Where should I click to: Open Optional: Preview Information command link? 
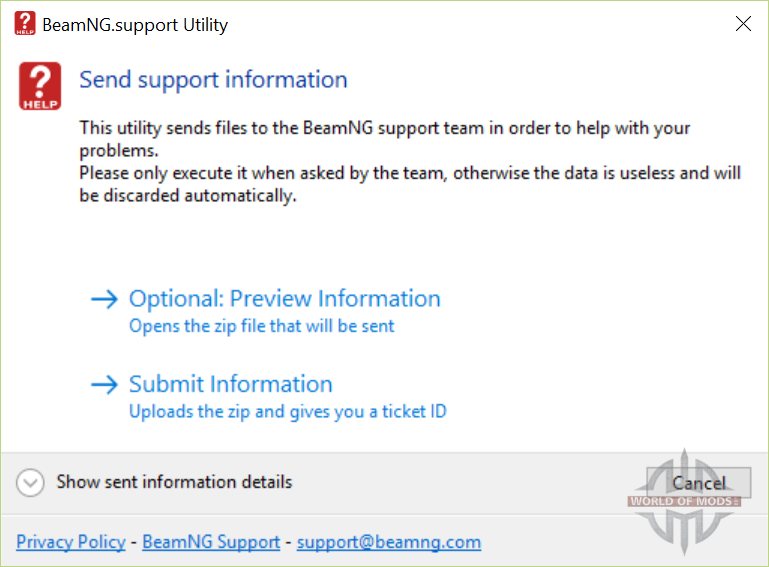point(284,299)
